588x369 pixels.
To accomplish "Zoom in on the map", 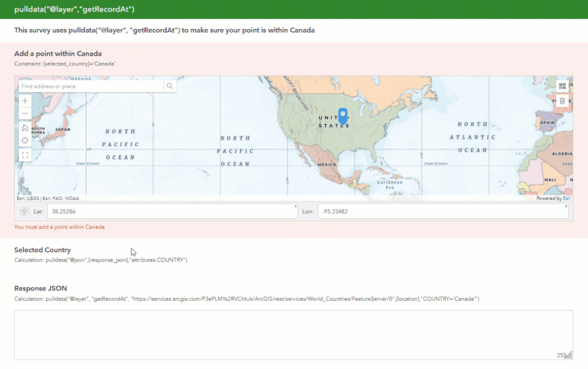I will coord(25,101).
